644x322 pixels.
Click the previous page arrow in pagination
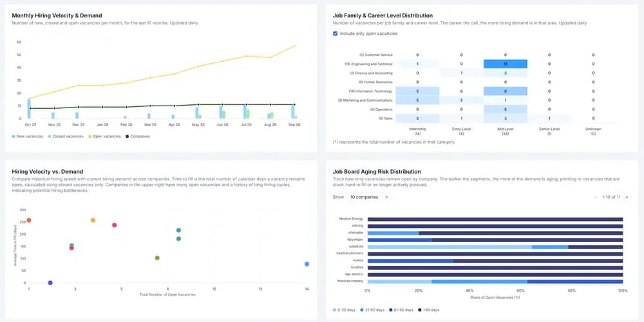click(x=596, y=197)
